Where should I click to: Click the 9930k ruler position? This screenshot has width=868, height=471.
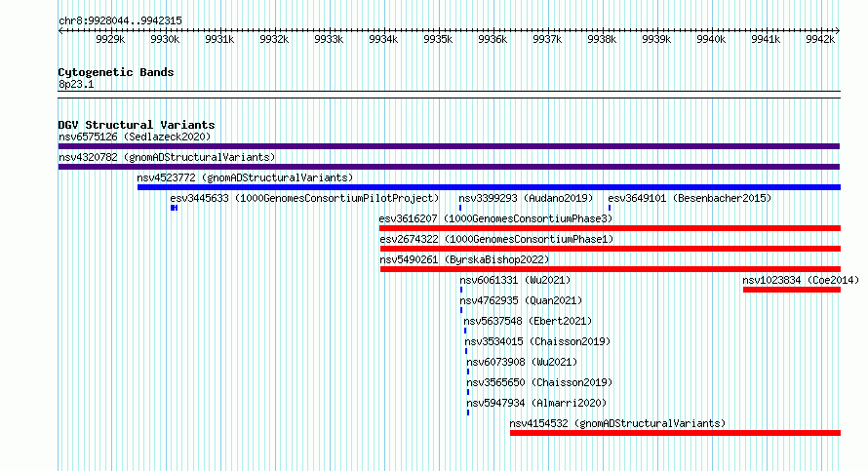pyautogui.click(x=165, y=39)
